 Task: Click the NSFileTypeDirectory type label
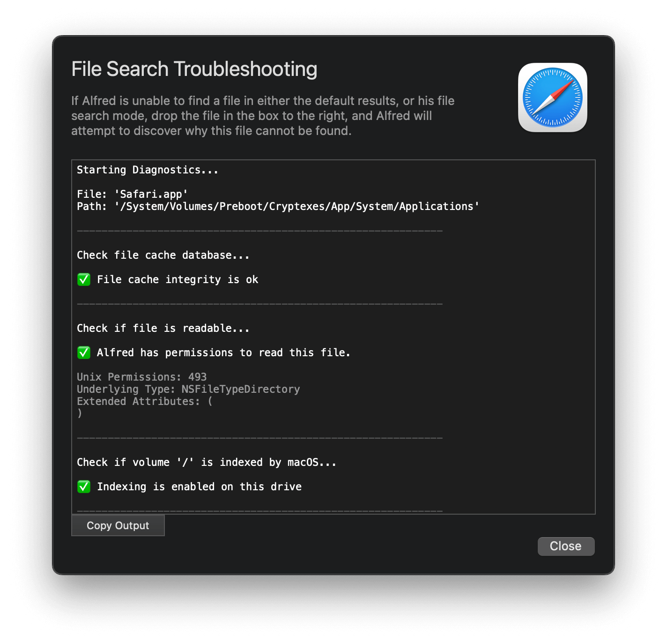(x=240, y=389)
